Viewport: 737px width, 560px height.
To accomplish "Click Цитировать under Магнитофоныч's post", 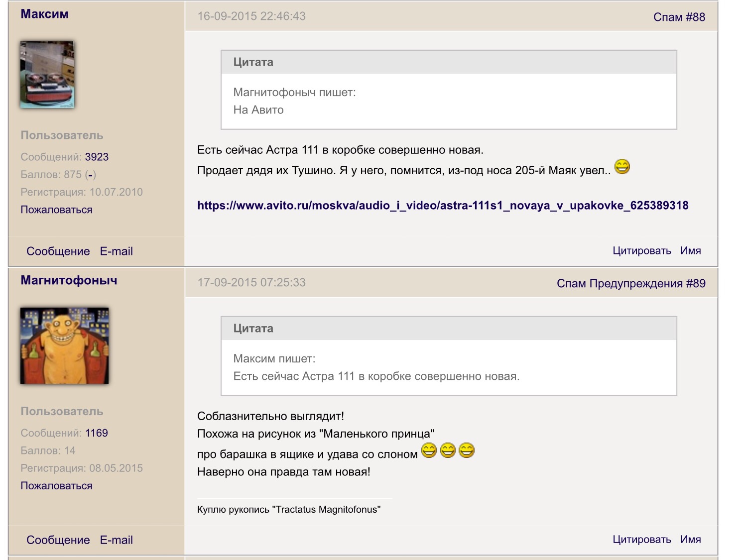I will [x=641, y=540].
